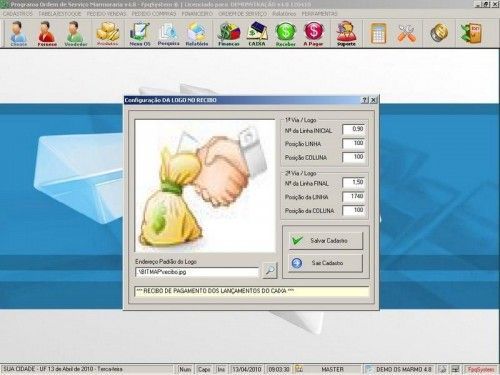Screen dimensions: 500x375
Task: Click the tools wrench and screwdriver icon
Action: tap(406, 33)
